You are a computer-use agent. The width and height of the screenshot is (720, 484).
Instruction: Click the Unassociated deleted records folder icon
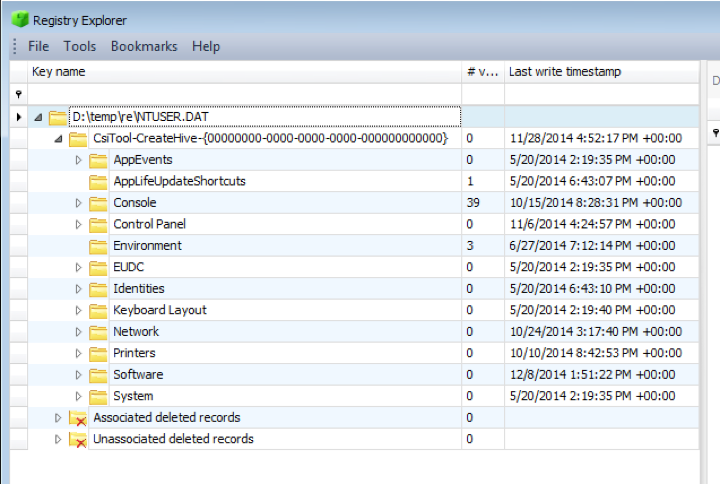(77, 440)
